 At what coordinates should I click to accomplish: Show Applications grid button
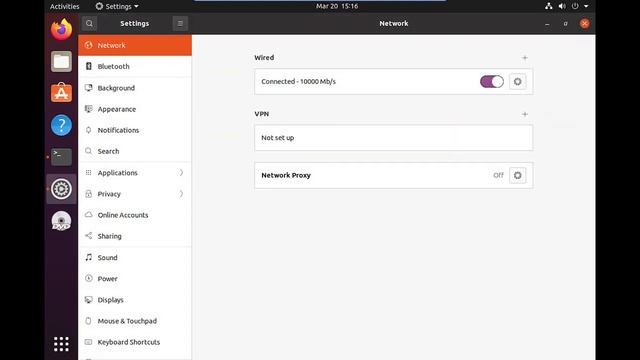61,344
